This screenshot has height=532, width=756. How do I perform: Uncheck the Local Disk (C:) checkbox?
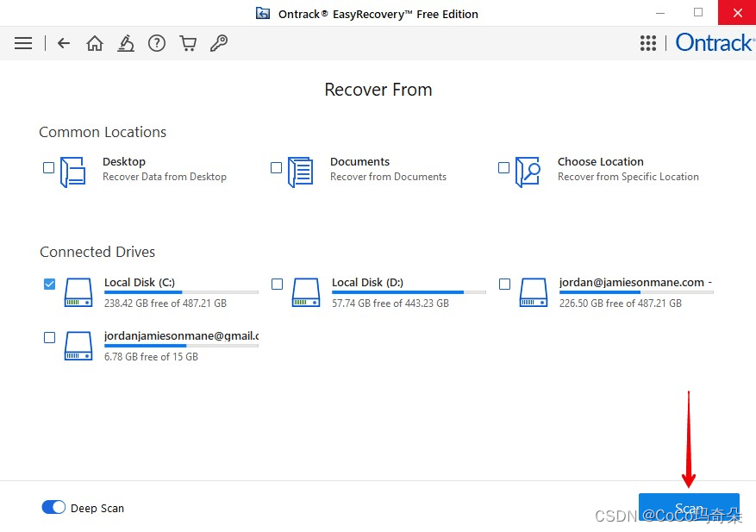click(49, 285)
